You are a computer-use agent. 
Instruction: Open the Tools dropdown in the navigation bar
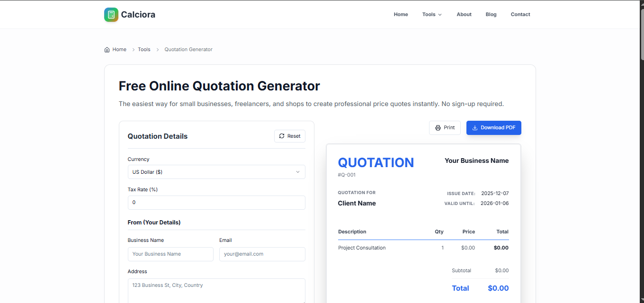431,14
